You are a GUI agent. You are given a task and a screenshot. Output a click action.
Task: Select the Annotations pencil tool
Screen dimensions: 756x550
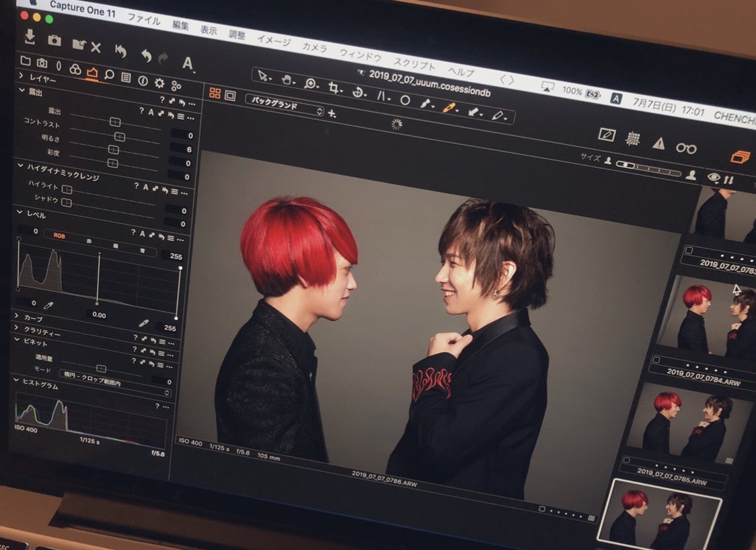coord(498,116)
